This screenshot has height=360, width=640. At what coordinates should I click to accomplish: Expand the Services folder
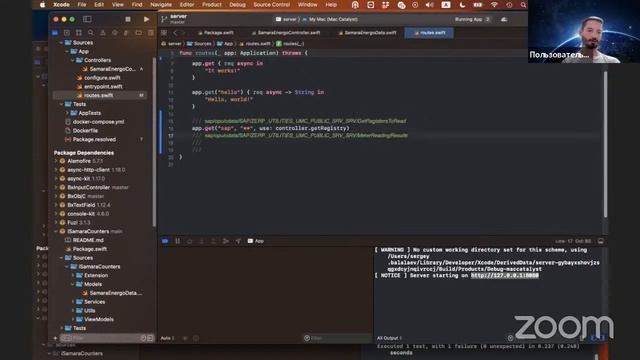click(x=73, y=302)
